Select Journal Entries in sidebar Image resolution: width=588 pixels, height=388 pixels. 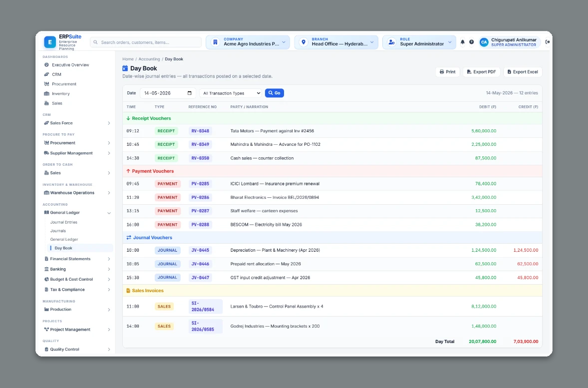click(x=64, y=222)
